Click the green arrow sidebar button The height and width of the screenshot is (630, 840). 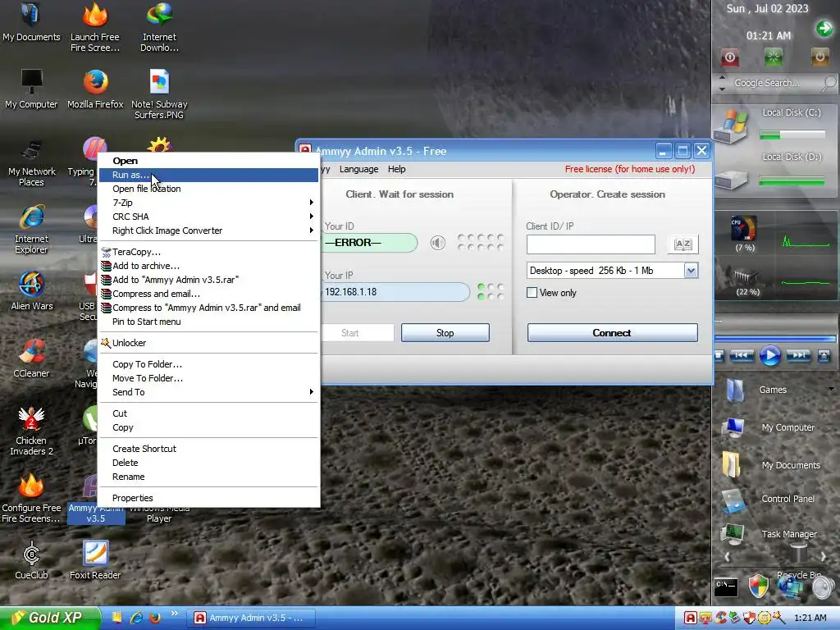(824, 29)
